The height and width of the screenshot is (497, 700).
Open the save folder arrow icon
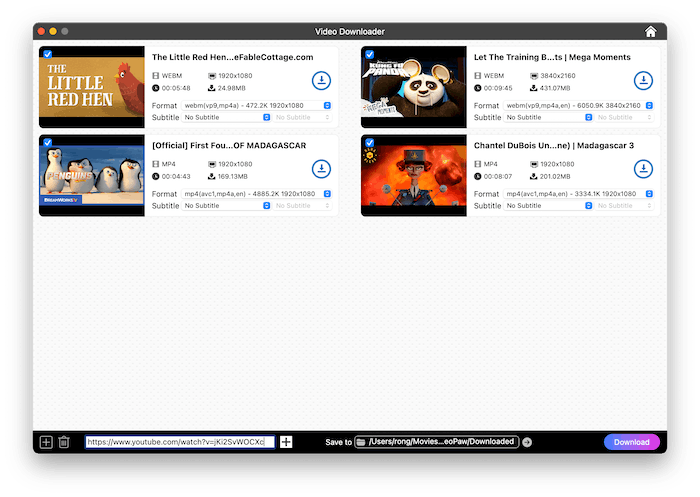click(528, 442)
